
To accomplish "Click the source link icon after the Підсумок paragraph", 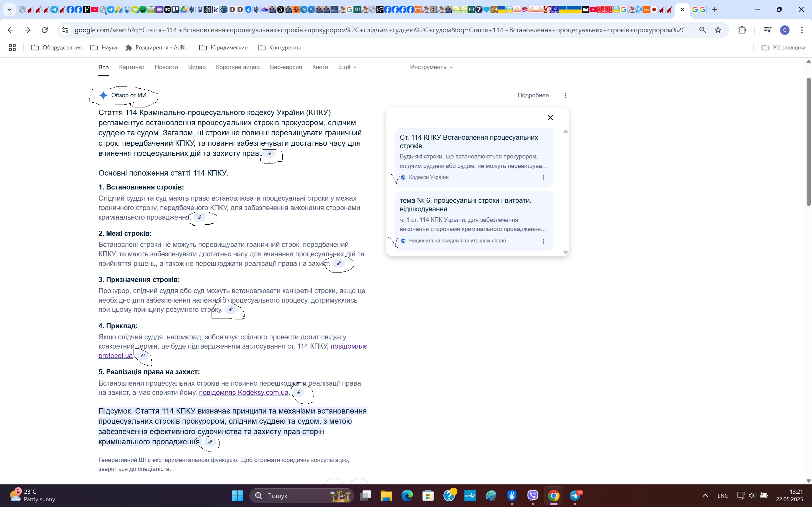I will coord(210,442).
